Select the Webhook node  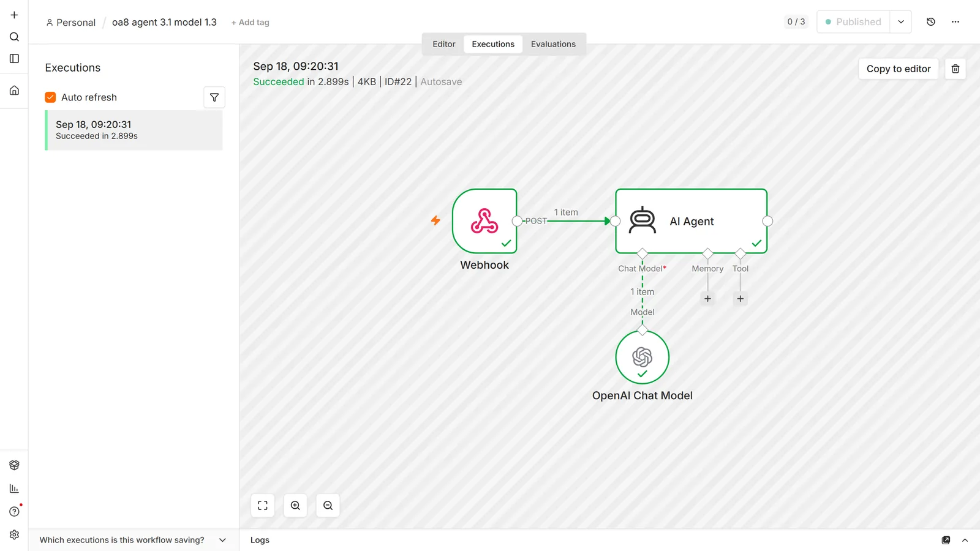pos(484,221)
